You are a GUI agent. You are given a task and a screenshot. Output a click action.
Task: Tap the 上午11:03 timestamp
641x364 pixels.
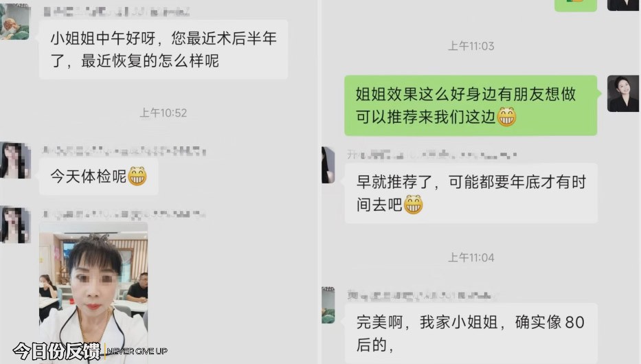471,46
